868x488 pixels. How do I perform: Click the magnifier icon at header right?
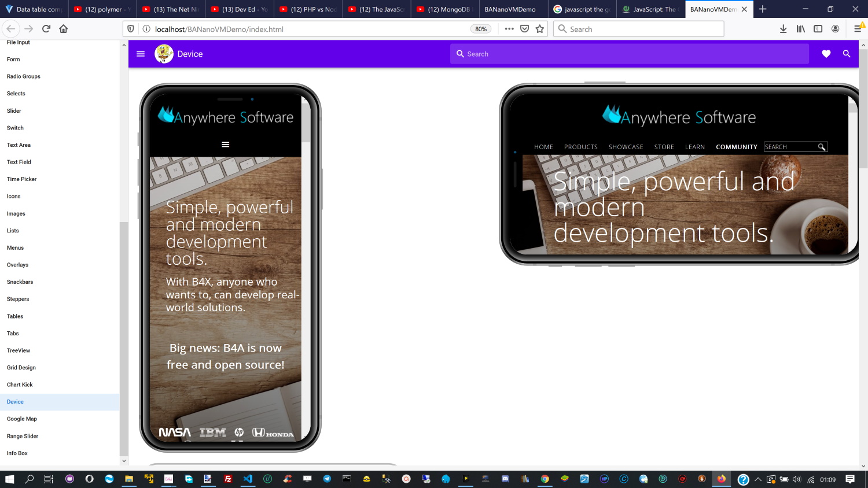point(847,54)
